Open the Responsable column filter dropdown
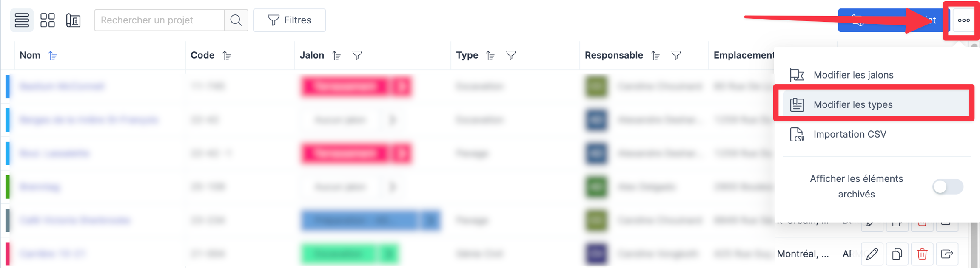 (x=676, y=55)
